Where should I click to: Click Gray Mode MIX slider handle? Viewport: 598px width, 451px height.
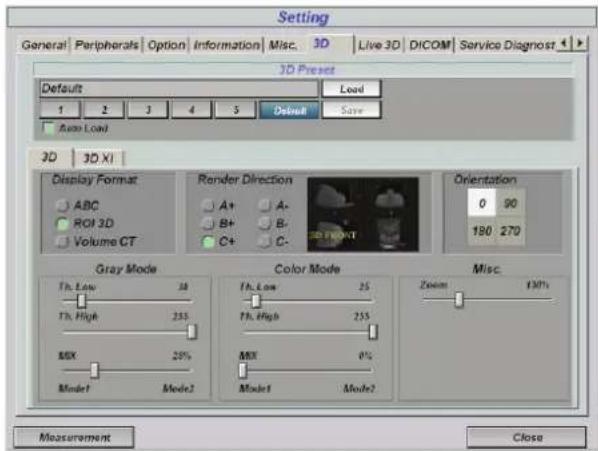pos(94,370)
